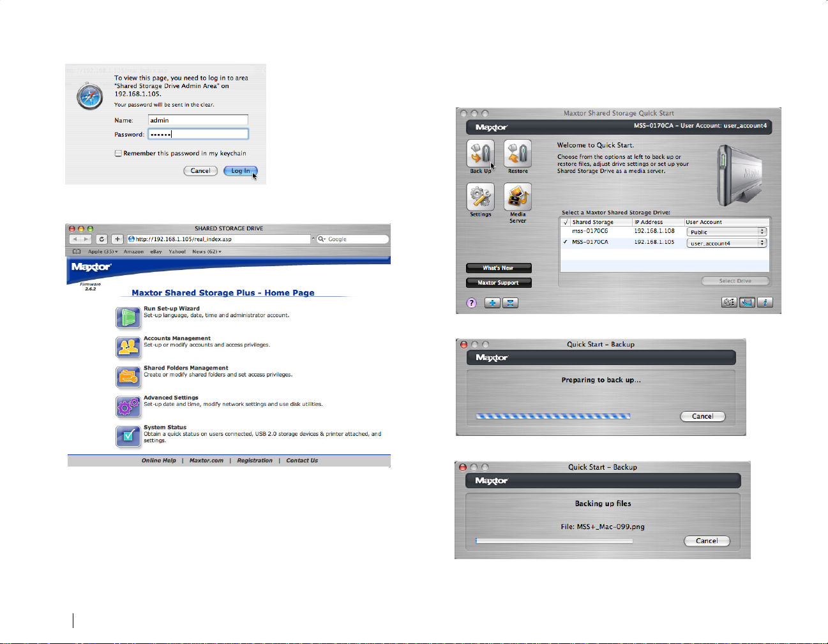Screen dimensions: 828x644
Task: Click the network drives icon in Quick Start's bottom-right group
Action: click(729, 303)
